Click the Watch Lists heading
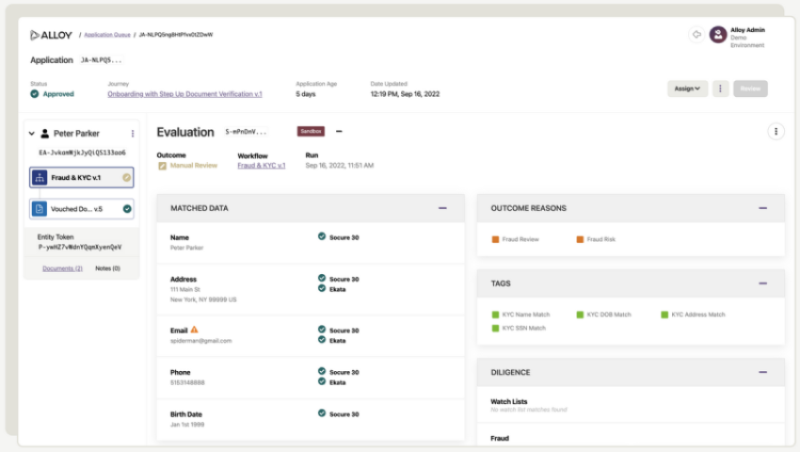This screenshot has height=452, width=800. coord(509,401)
